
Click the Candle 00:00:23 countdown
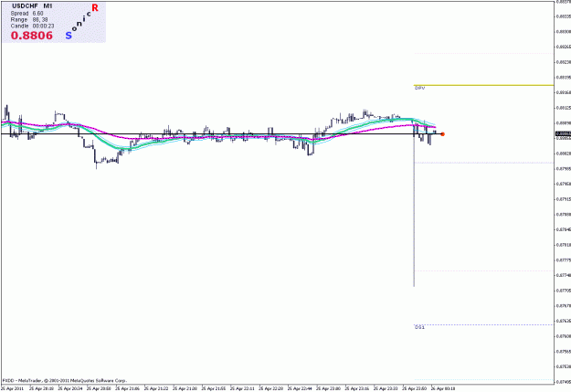tap(32, 26)
